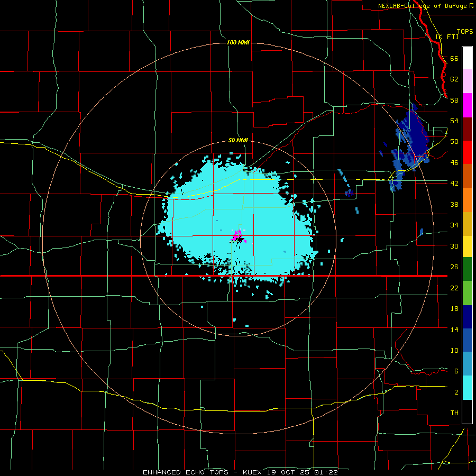This screenshot has width=476, height=476.
Task: Click the "62" legend label
Action: (454, 79)
